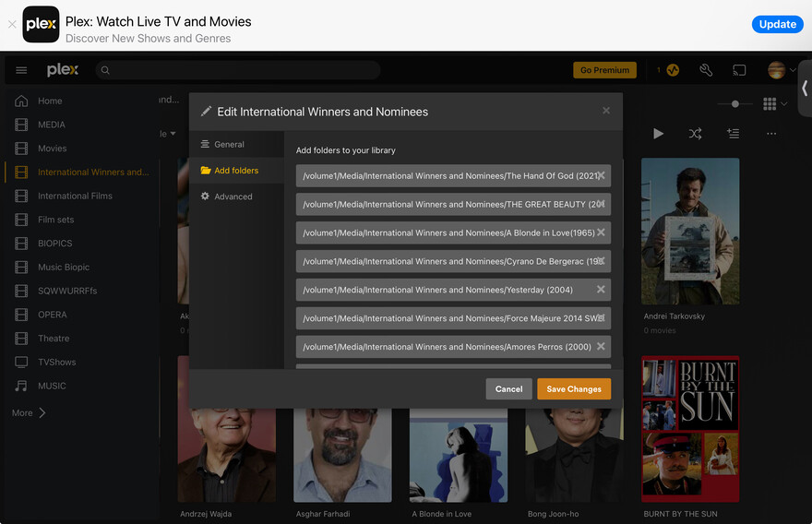Open the Movies library in sidebar

(52, 149)
